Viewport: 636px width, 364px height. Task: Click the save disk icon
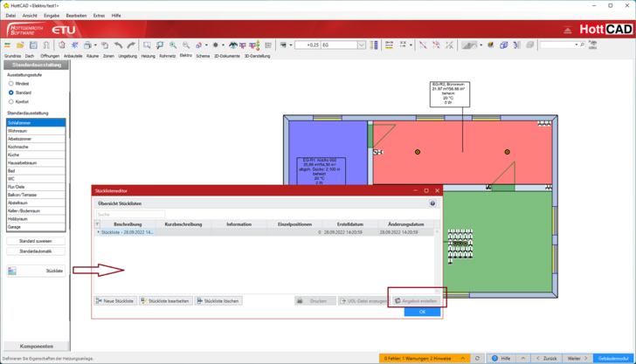(33, 45)
